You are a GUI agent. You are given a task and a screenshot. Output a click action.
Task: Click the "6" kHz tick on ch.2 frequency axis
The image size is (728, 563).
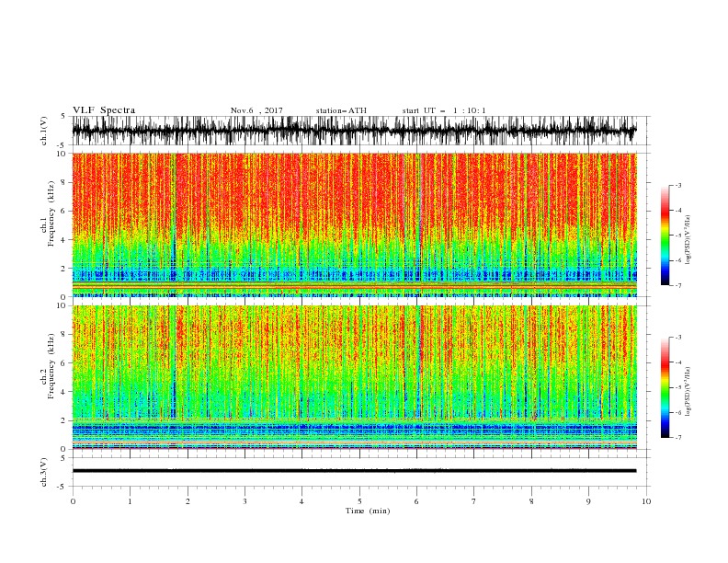click(63, 363)
